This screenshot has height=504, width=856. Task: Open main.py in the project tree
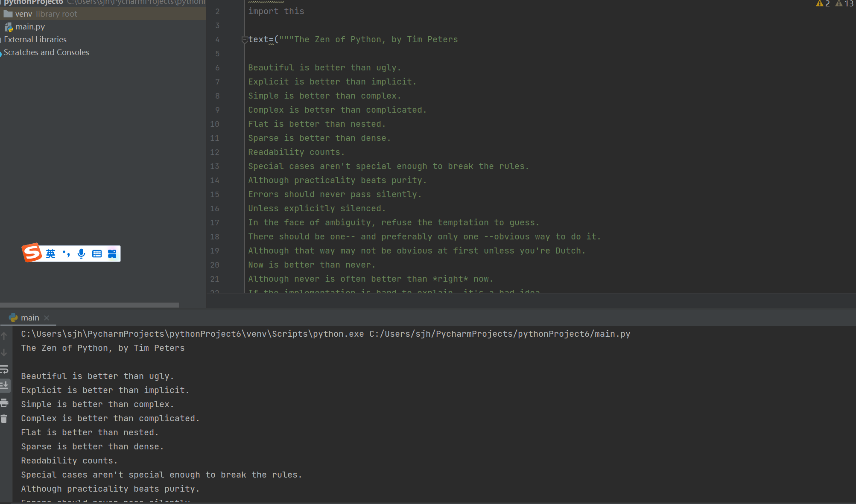29,26
